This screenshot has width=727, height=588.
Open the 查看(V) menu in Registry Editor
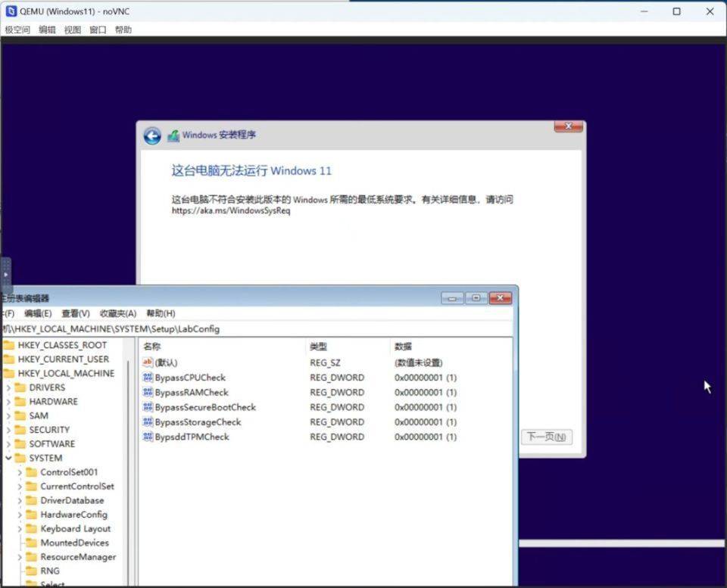76,313
